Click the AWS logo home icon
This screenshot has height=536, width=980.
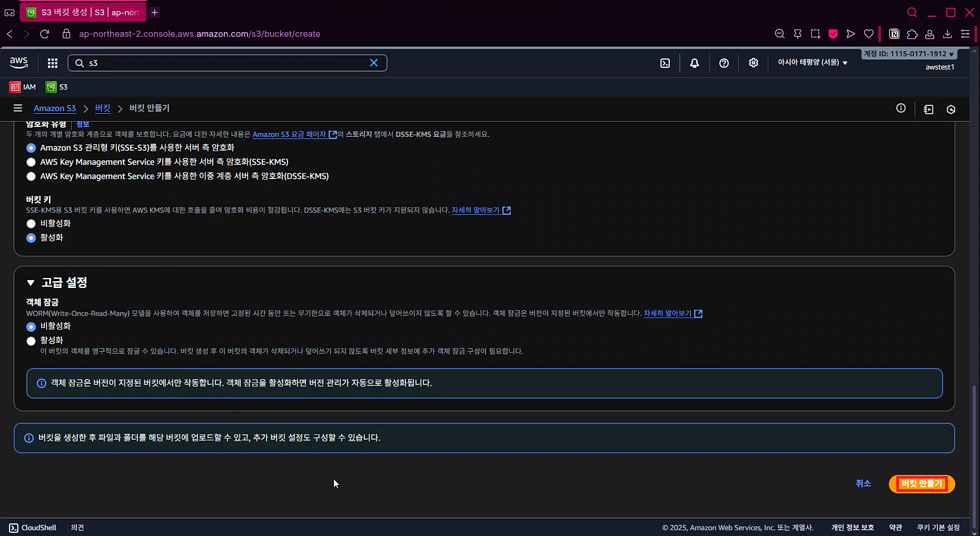[x=19, y=63]
